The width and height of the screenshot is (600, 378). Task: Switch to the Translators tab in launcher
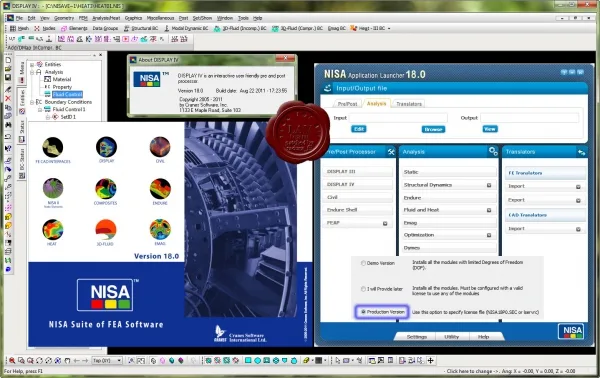[409, 104]
